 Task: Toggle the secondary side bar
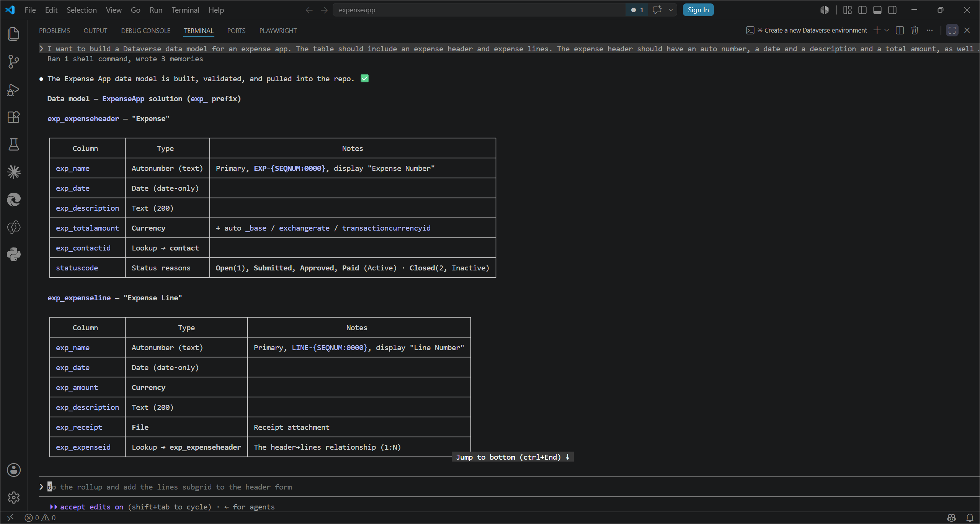[892, 10]
